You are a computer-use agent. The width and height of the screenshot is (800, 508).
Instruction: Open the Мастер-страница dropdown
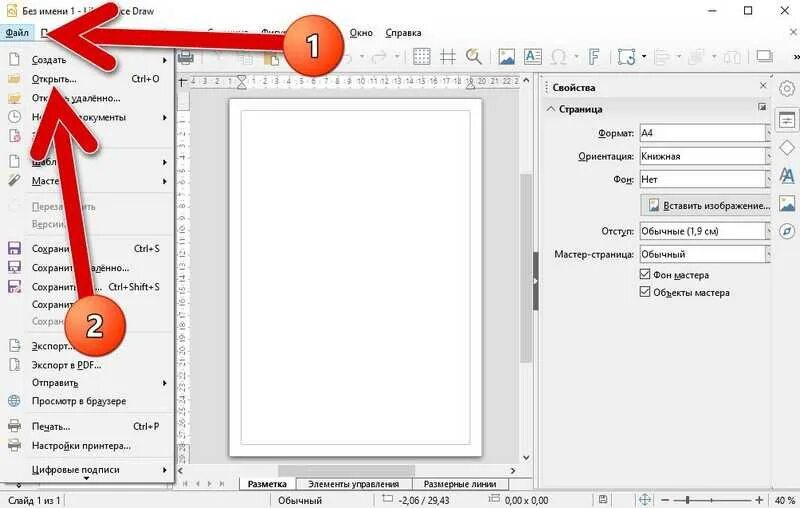pos(705,254)
